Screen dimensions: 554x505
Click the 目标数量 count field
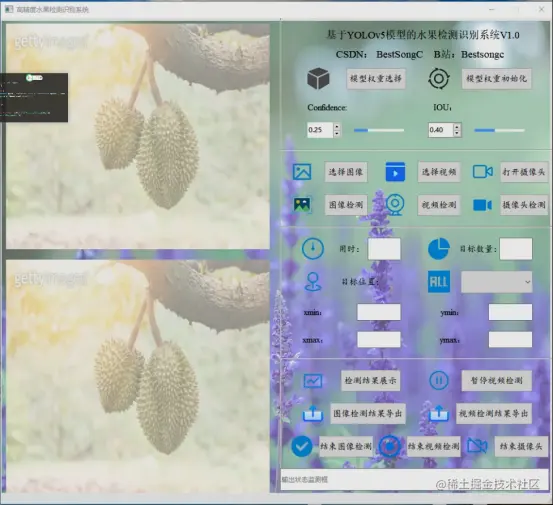(516, 249)
